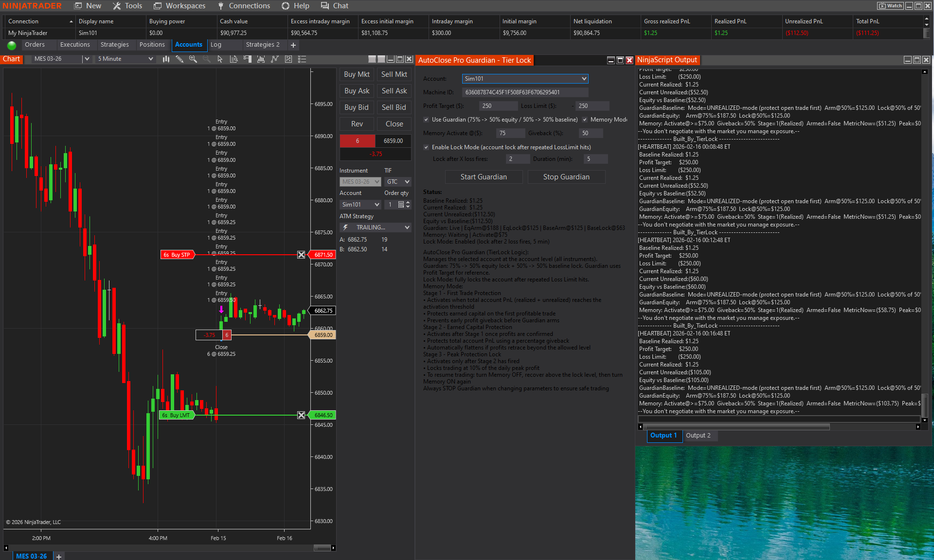Toggle the Chart Trader panel icon
The height and width of the screenshot is (560, 934).
point(248,59)
